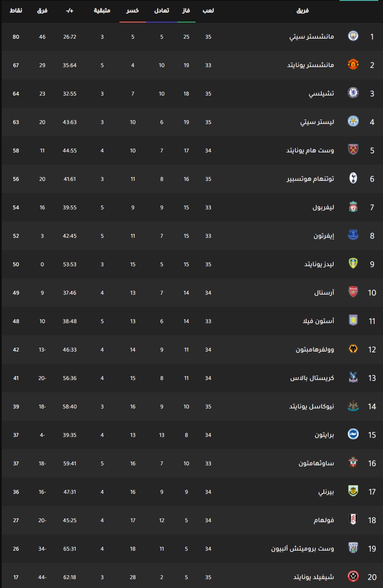Sort by تعادل draws column header
This screenshot has width=383, height=588.
tap(162, 11)
